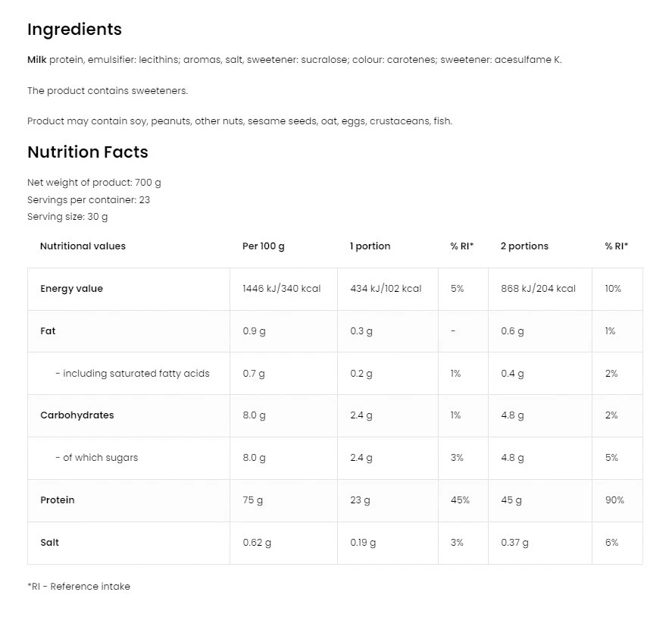This screenshot has height=617, width=672.
Task: Click the 90% protein reference intake cell
Action: click(614, 500)
